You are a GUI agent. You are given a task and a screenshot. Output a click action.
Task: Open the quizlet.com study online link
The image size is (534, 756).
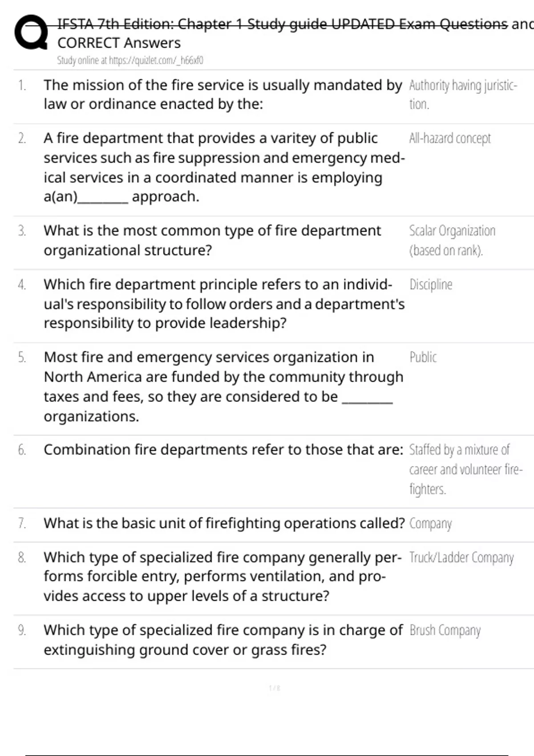coord(130,60)
